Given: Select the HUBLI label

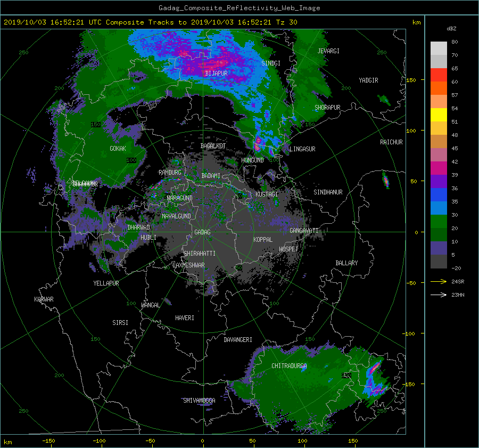Looking at the screenshot, I should (x=148, y=238).
